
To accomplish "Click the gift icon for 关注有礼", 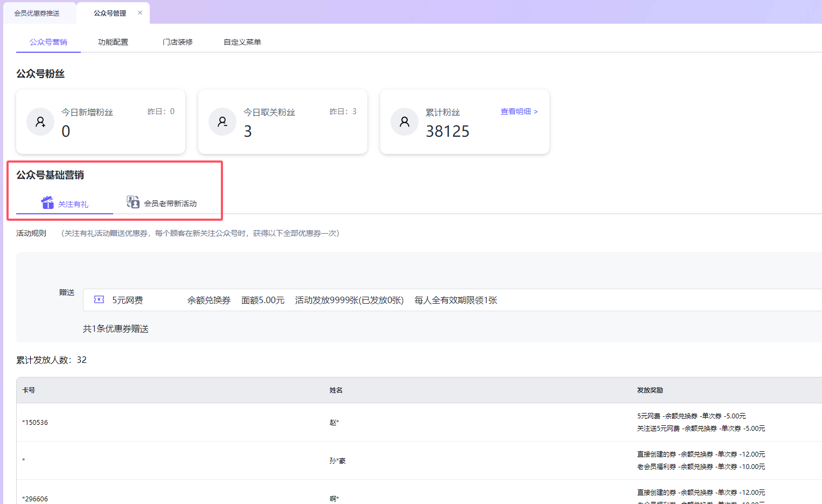I will pos(47,202).
